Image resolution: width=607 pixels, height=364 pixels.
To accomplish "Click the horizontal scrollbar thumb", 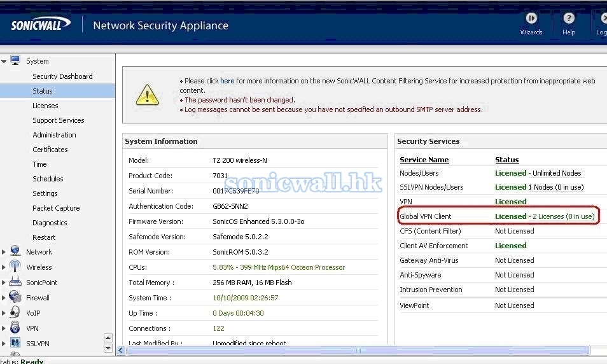I will click(x=358, y=351).
